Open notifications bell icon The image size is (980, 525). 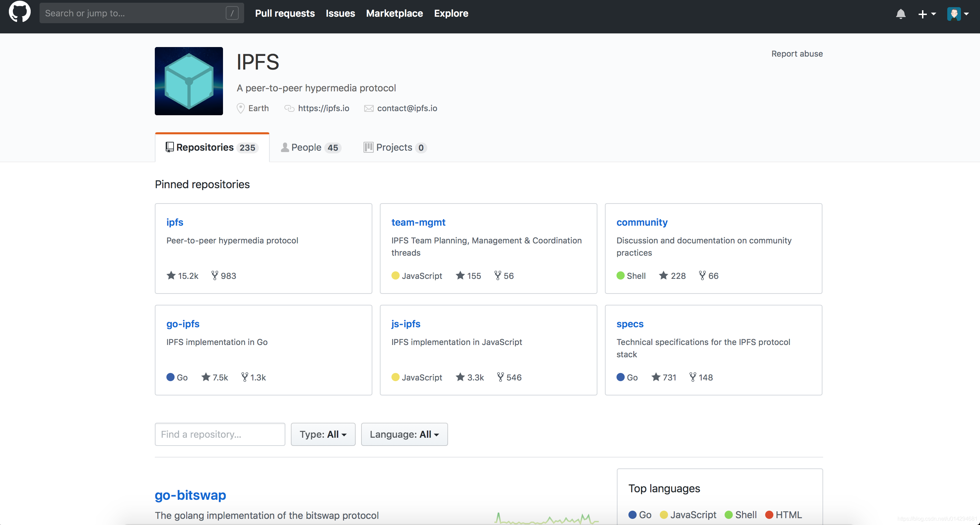pos(901,14)
